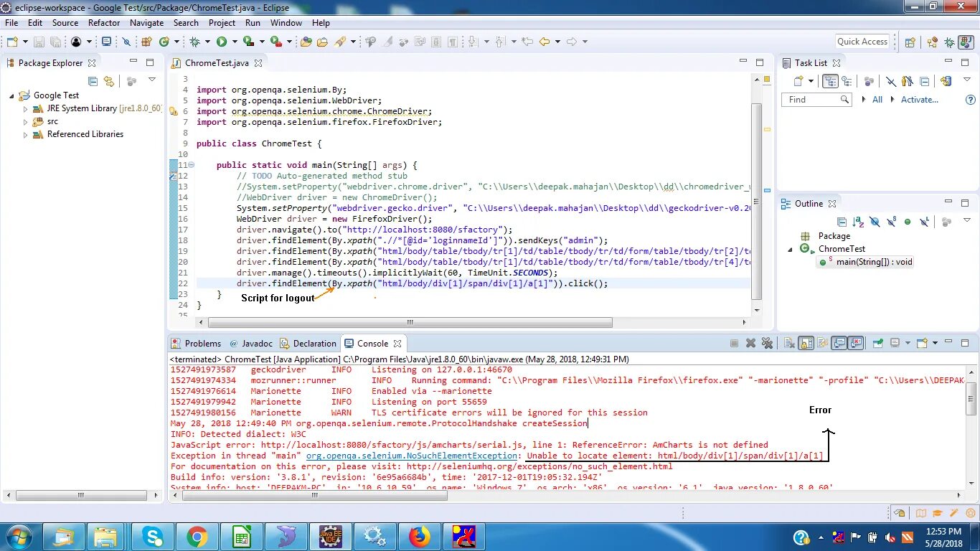Switch to the Java EE perspective icon
The height and width of the screenshot is (551, 980).
(933, 42)
